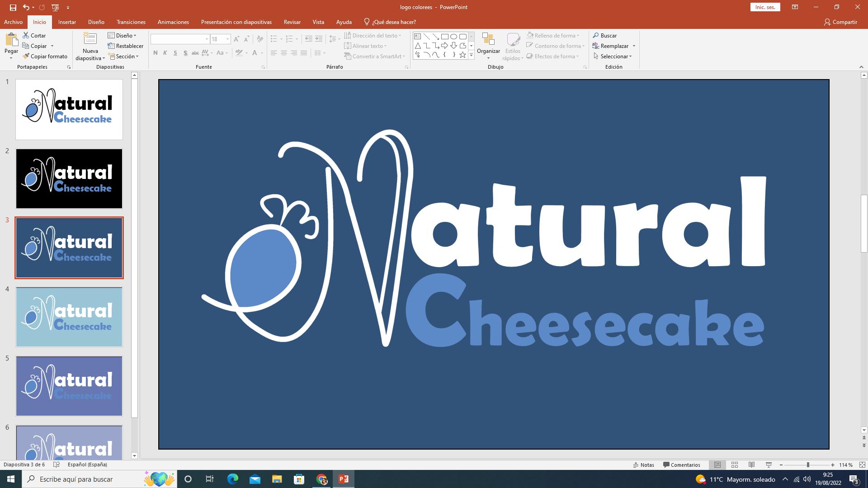The height and width of the screenshot is (488, 868).
Task: Toggle Normal view button in status bar
Action: (x=717, y=465)
